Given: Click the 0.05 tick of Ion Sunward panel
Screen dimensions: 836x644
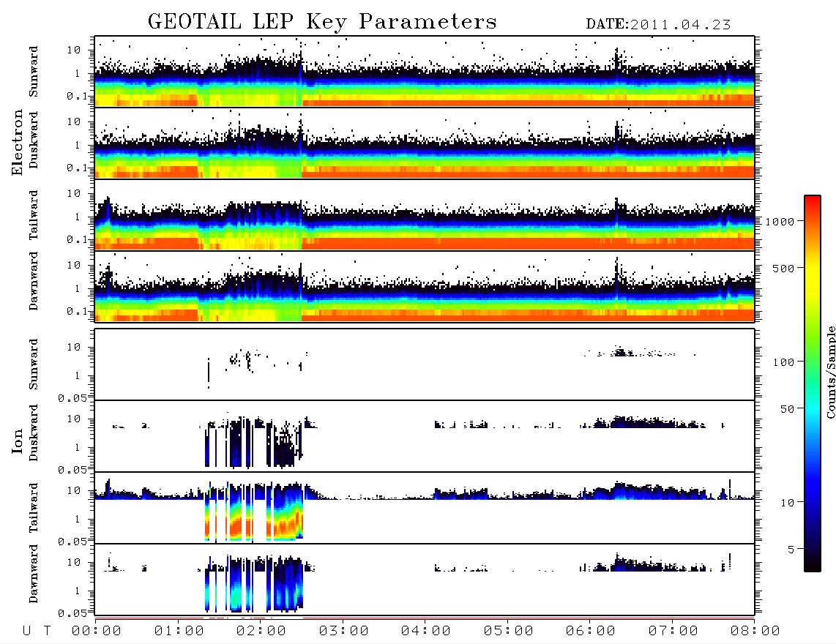Looking at the screenshot, I should click(72, 397).
